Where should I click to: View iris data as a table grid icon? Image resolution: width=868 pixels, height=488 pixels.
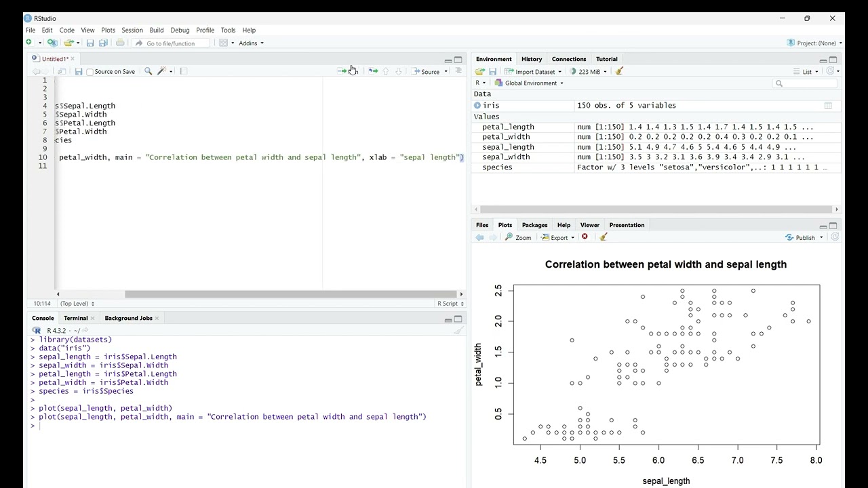[828, 106]
